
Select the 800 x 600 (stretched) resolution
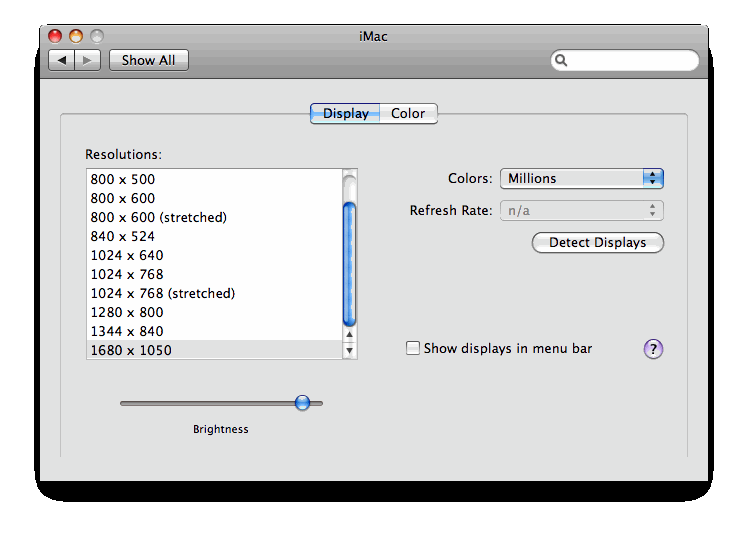pos(215,217)
